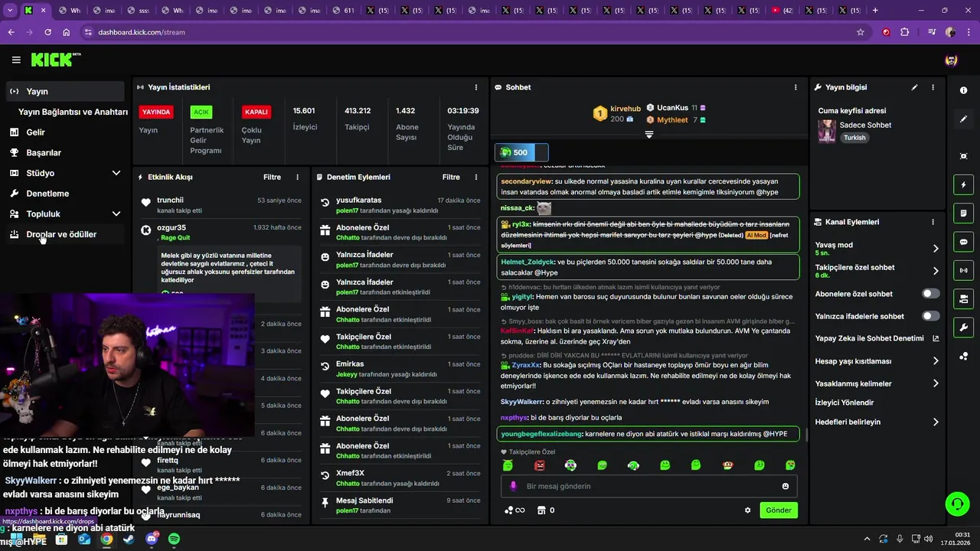The width and height of the screenshot is (980, 551).
Task: Open Spotify from the taskbar
Action: (x=174, y=540)
